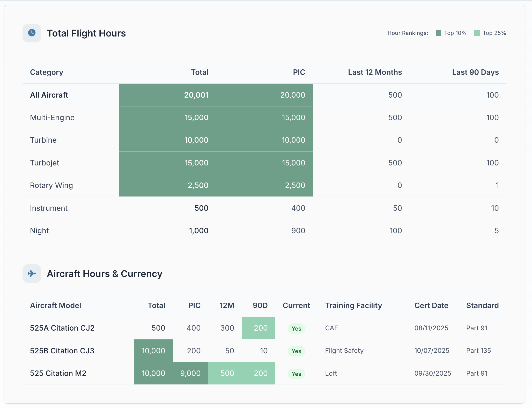Click the 20,001 total hours cell
The width and height of the screenshot is (532, 408).
click(x=196, y=95)
